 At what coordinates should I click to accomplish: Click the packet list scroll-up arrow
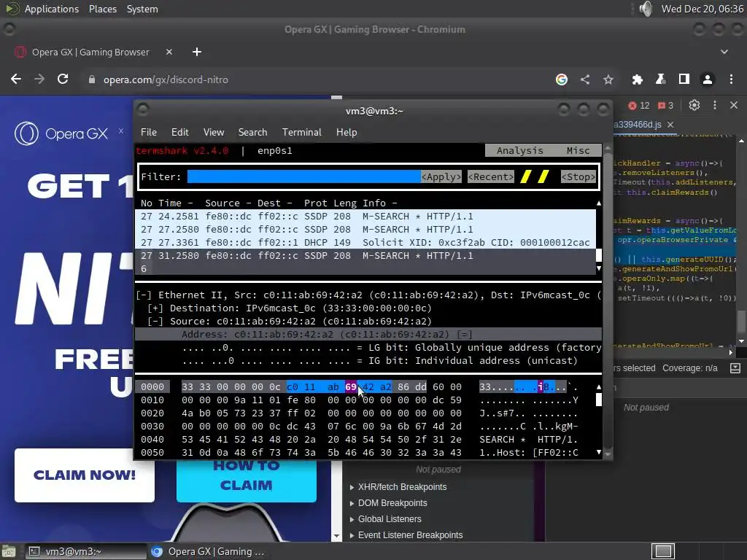(599, 203)
